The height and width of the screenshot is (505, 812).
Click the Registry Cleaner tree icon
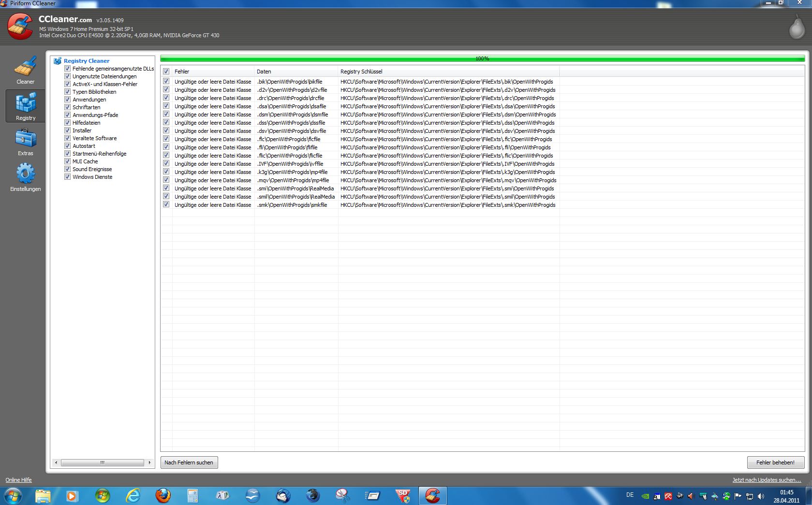point(58,61)
